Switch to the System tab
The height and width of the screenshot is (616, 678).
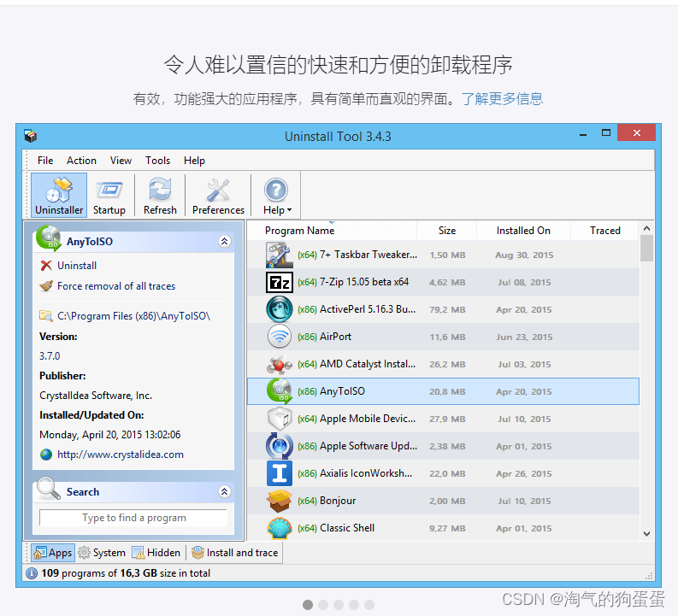point(102,553)
